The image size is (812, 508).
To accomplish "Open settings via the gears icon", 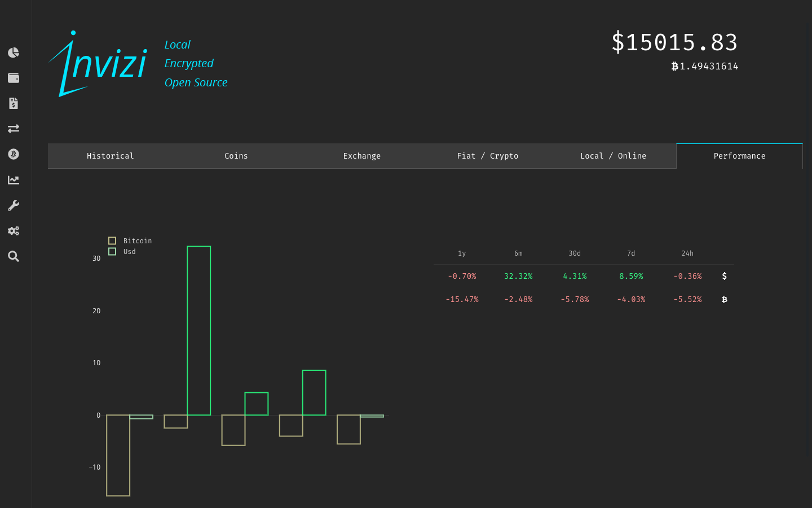I will (x=13, y=230).
